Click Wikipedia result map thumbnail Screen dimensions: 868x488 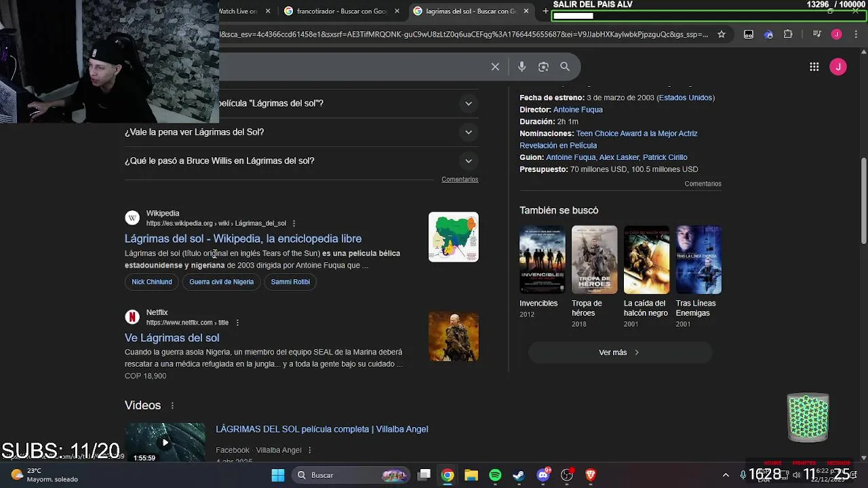pyautogui.click(x=453, y=237)
